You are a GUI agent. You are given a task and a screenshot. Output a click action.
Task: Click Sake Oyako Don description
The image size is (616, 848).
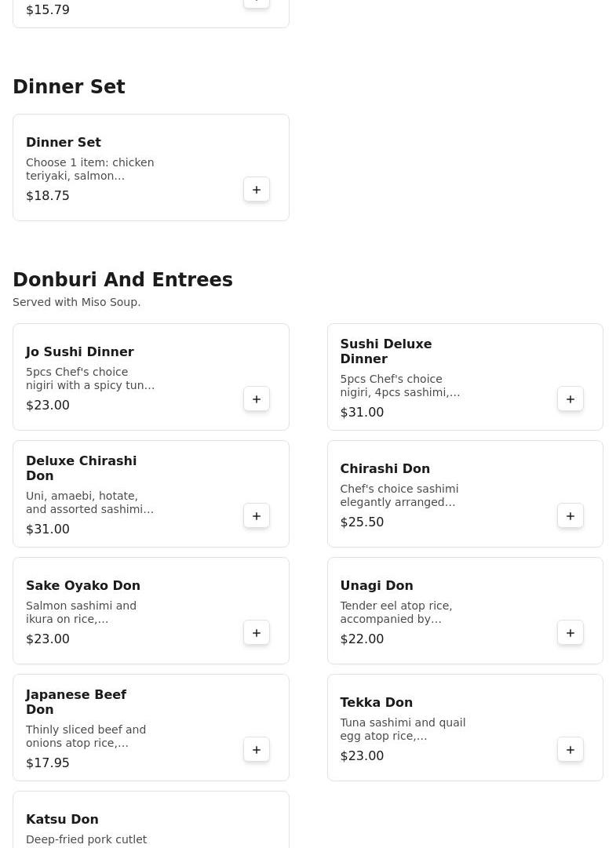click(x=82, y=612)
